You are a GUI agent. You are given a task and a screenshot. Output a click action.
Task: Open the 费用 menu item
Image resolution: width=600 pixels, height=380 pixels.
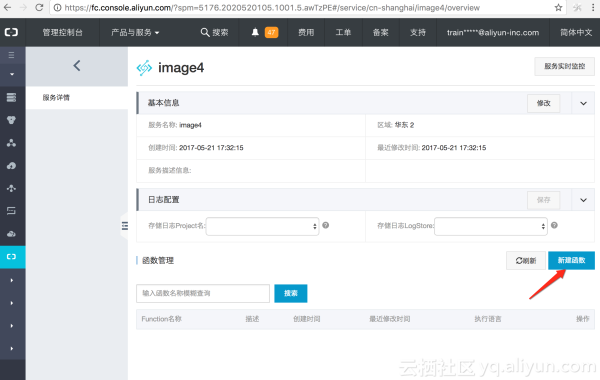tap(306, 33)
